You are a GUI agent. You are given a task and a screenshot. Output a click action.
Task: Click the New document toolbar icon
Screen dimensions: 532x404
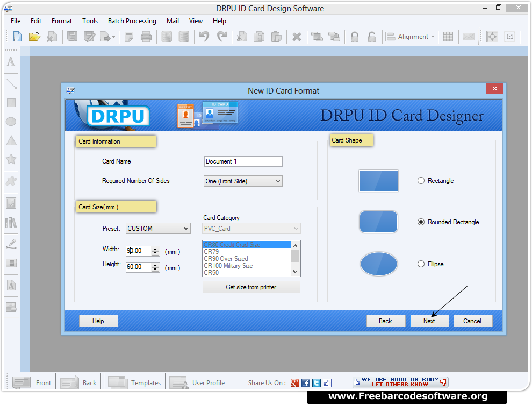tap(17, 37)
